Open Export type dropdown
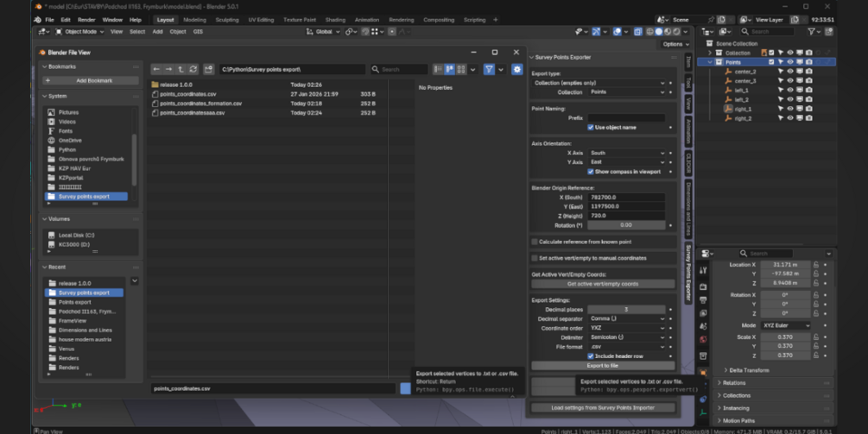This screenshot has height=434, width=868. tap(599, 83)
